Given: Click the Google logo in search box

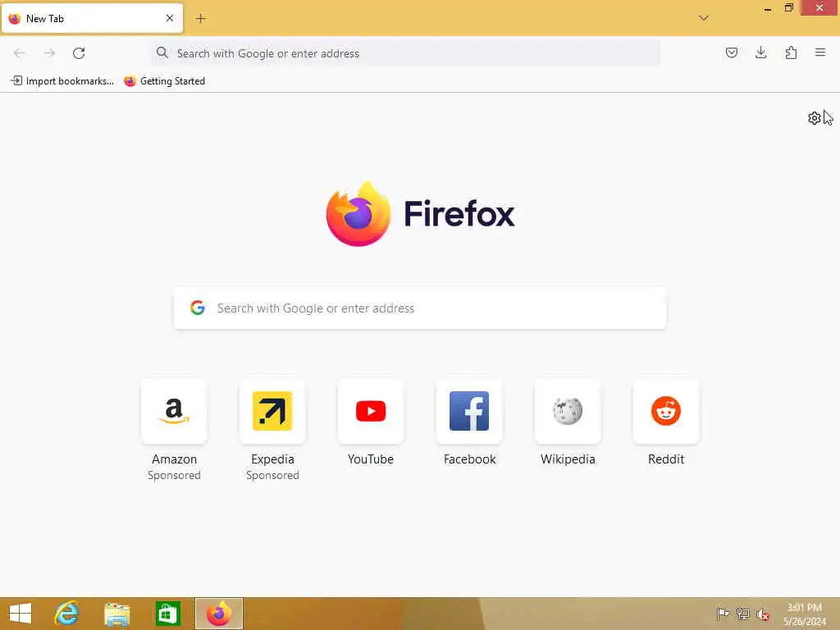Looking at the screenshot, I should [x=198, y=308].
